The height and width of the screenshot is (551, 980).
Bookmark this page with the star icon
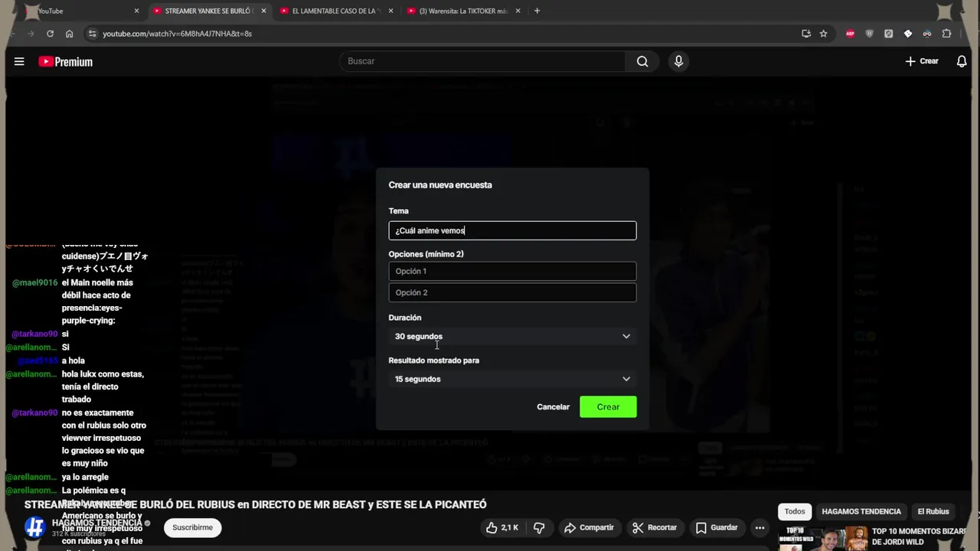[823, 34]
